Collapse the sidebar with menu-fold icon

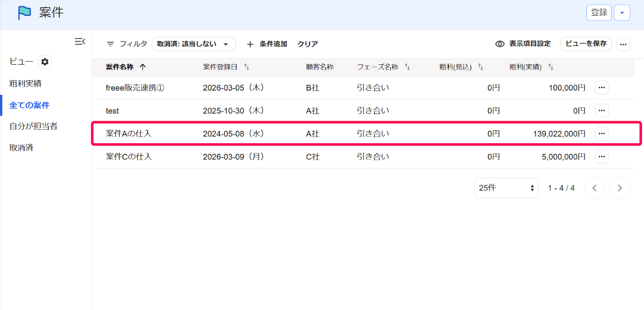click(80, 41)
